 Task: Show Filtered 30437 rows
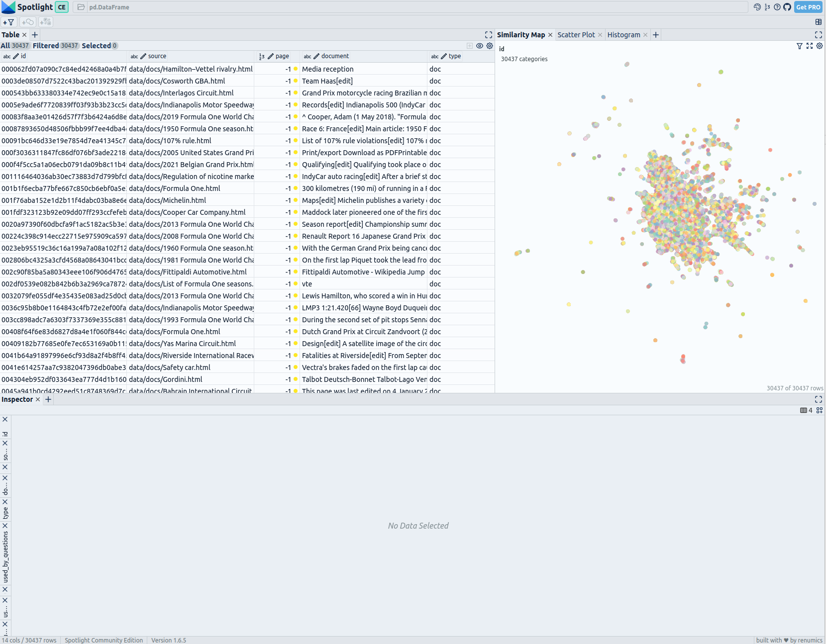point(56,46)
